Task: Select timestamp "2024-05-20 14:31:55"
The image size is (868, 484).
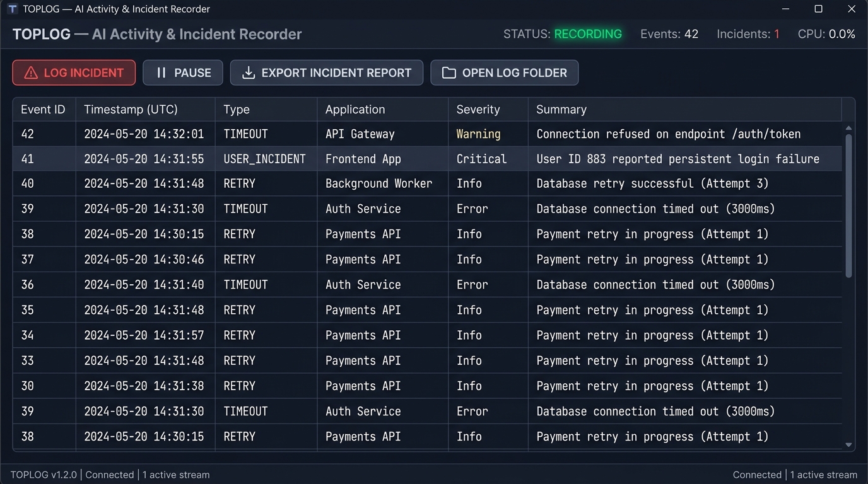Action: pos(144,159)
